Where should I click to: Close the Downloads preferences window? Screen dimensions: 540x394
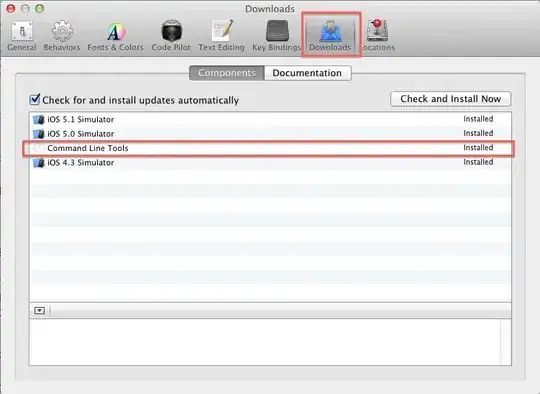(x=11, y=9)
